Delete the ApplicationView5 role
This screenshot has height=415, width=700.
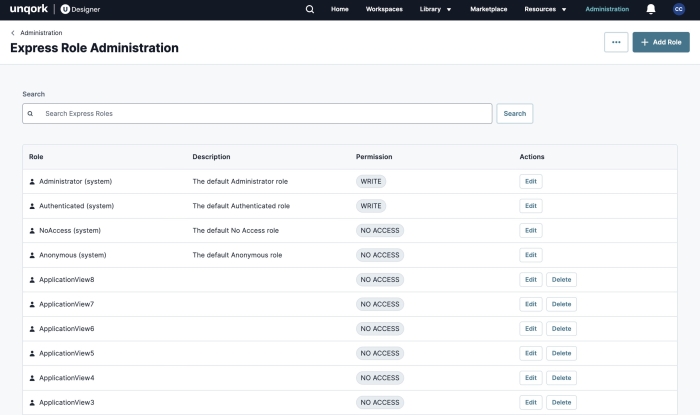562,353
